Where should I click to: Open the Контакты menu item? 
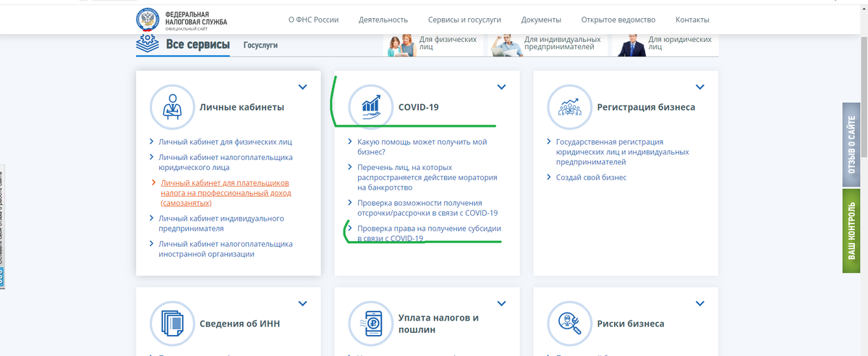point(692,20)
